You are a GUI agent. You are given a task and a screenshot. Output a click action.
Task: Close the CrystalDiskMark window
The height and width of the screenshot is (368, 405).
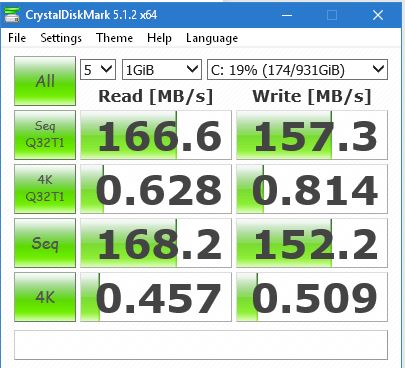[x=378, y=15]
